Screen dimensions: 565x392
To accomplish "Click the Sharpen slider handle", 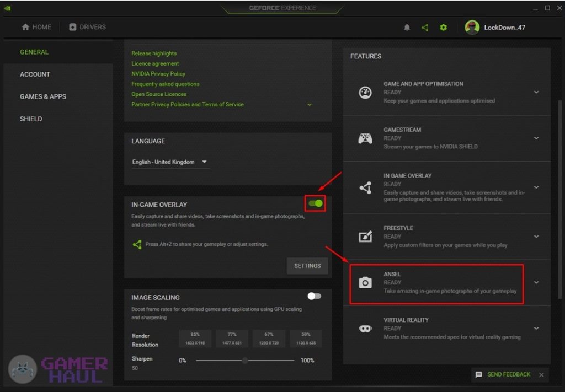I will (x=245, y=361).
